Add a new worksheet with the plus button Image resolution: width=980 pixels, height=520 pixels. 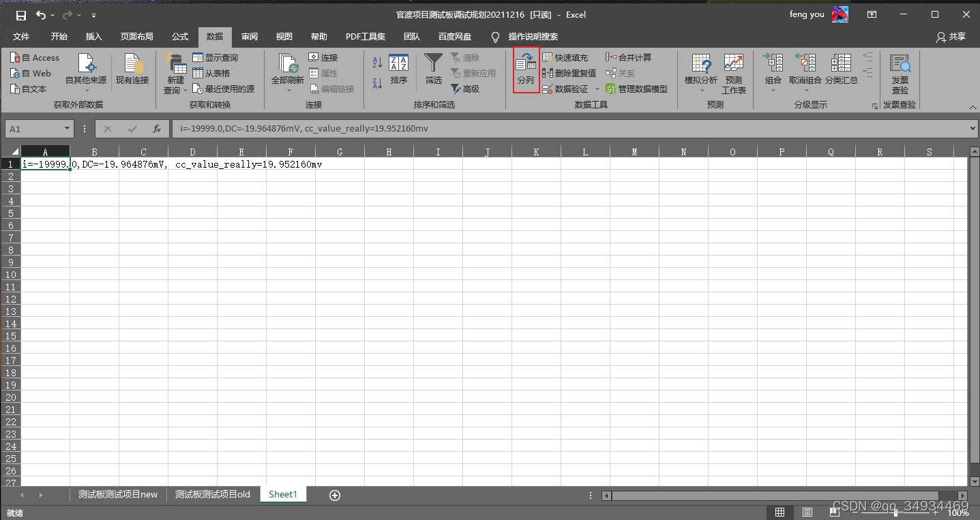pos(334,495)
